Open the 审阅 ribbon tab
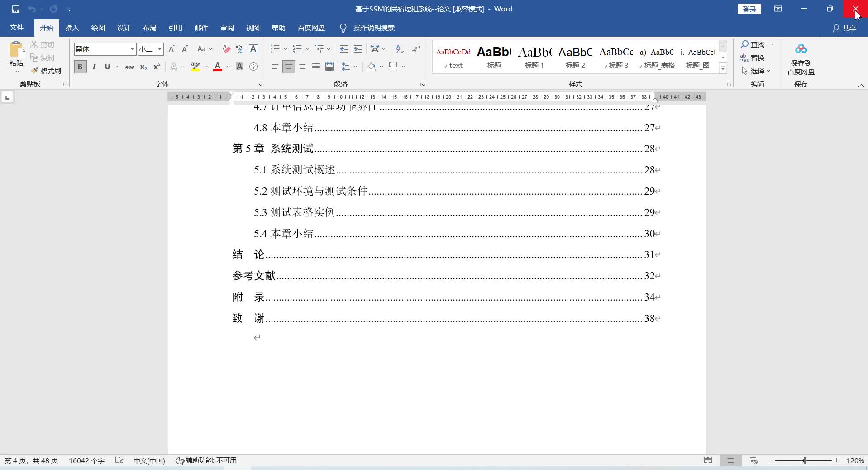This screenshot has height=470, width=868. tap(227, 28)
